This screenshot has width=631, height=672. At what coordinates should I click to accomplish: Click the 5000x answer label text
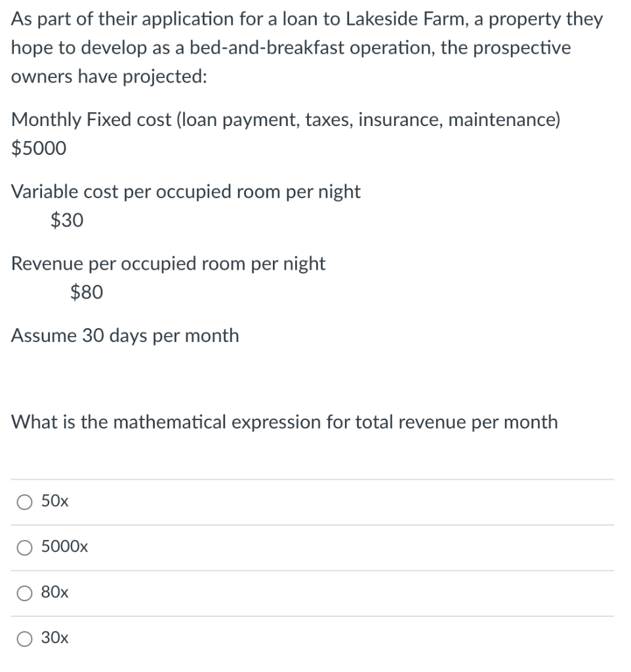click(x=64, y=547)
